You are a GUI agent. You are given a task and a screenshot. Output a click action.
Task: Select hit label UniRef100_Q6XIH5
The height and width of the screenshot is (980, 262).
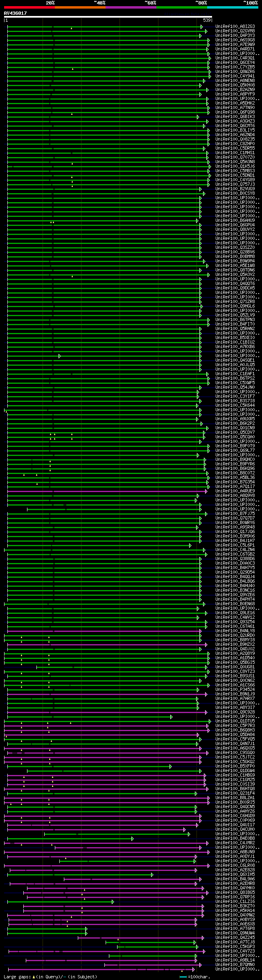point(235,875)
